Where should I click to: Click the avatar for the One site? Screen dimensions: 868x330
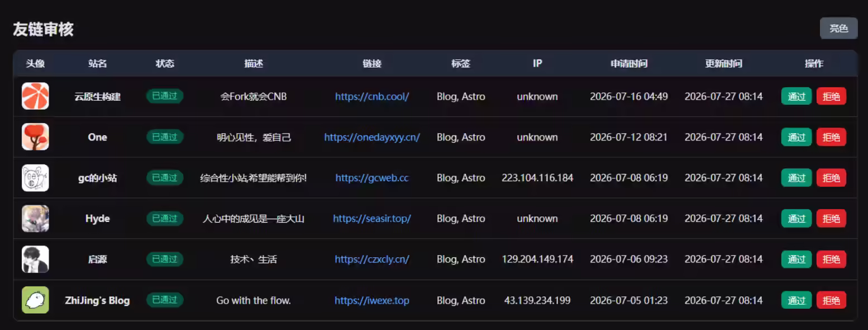tap(35, 137)
